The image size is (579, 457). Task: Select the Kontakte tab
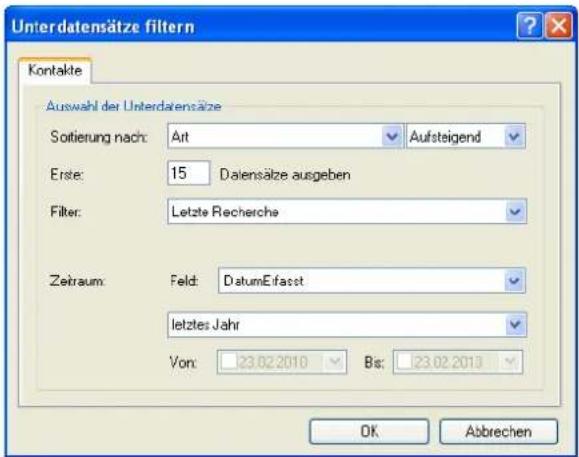tap(55, 70)
